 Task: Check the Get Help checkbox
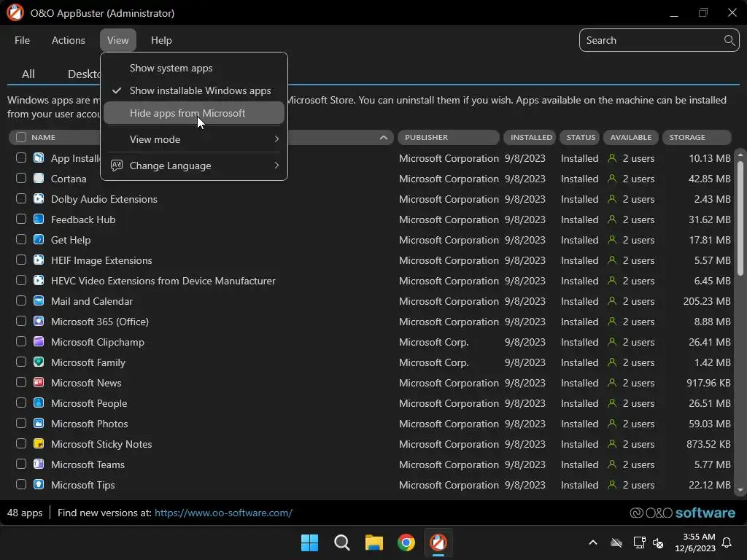(21, 239)
